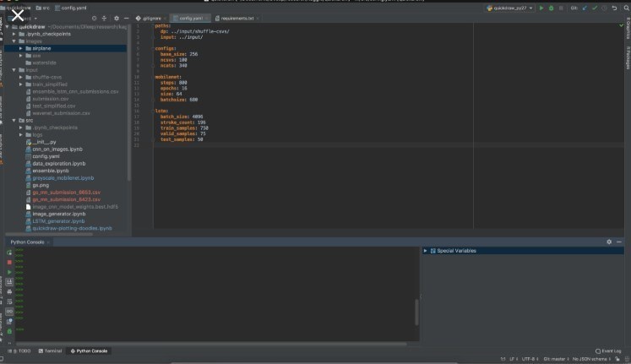The image size is (631, 364).
Task: Click the Stop button in the main toolbar
Action: pyautogui.click(x=561, y=8)
